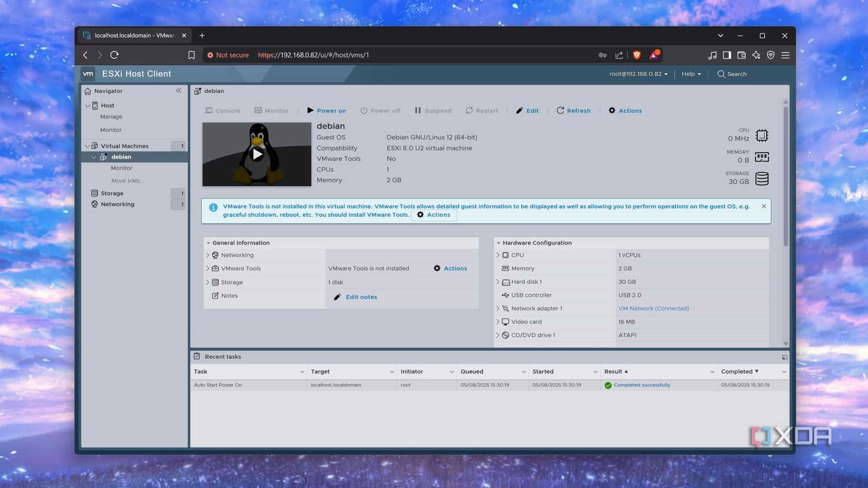
Task: Collapse the debian VM tree node
Action: click(x=94, y=157)
